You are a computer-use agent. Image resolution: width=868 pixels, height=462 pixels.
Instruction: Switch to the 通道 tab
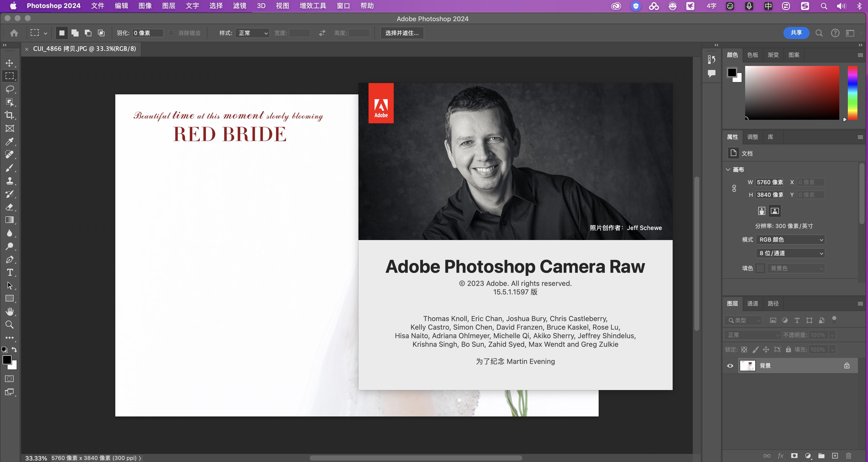click(752, 303)
